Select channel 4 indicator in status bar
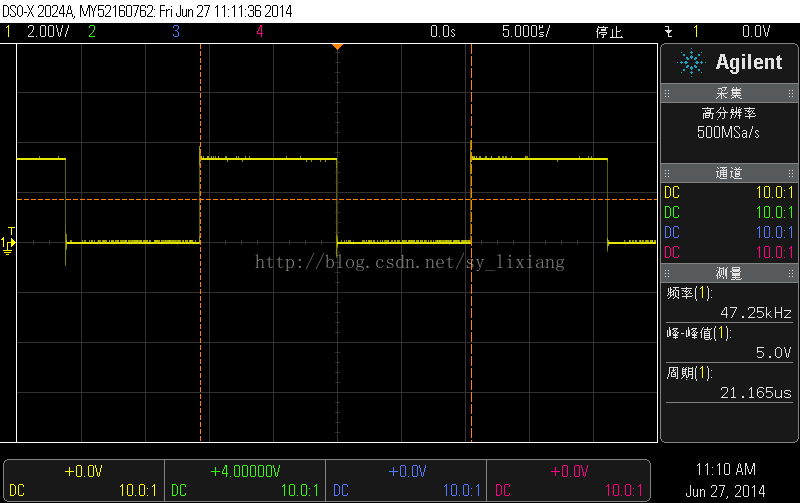Image resolution: width=800 pixels, height=503 pixels. pyautogui.click(x=260, y=32)
